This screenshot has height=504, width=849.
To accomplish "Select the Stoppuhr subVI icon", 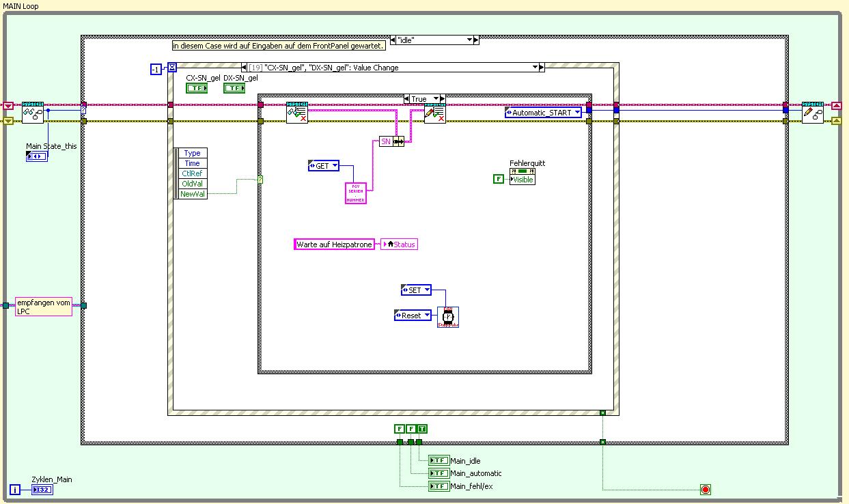I will tap(448, 318).
